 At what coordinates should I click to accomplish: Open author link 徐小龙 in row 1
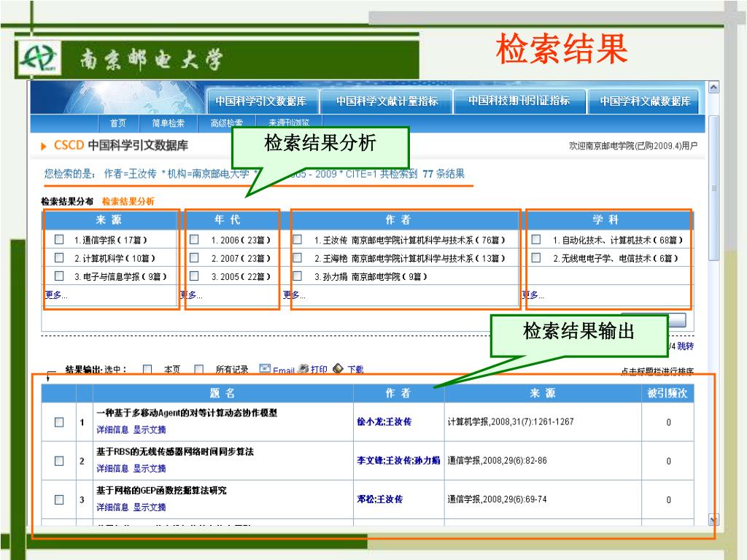pos(368,421)
